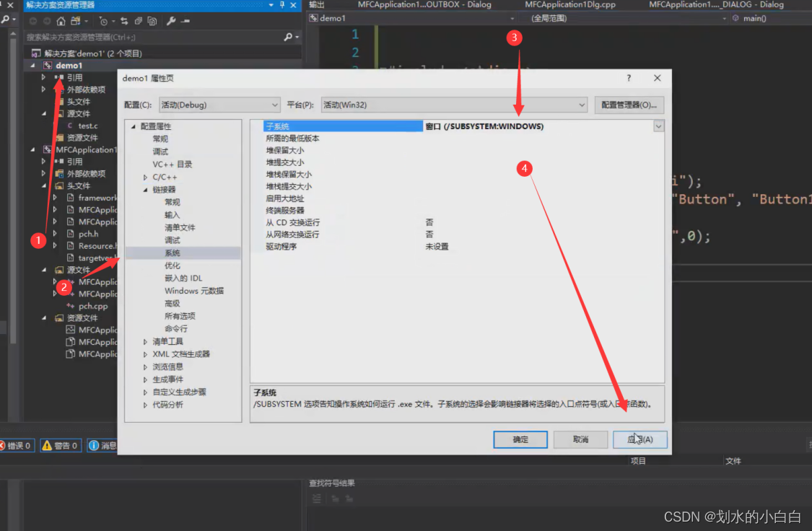Click the search magnifier icon in Solution Explorer search box

(288, 38)
